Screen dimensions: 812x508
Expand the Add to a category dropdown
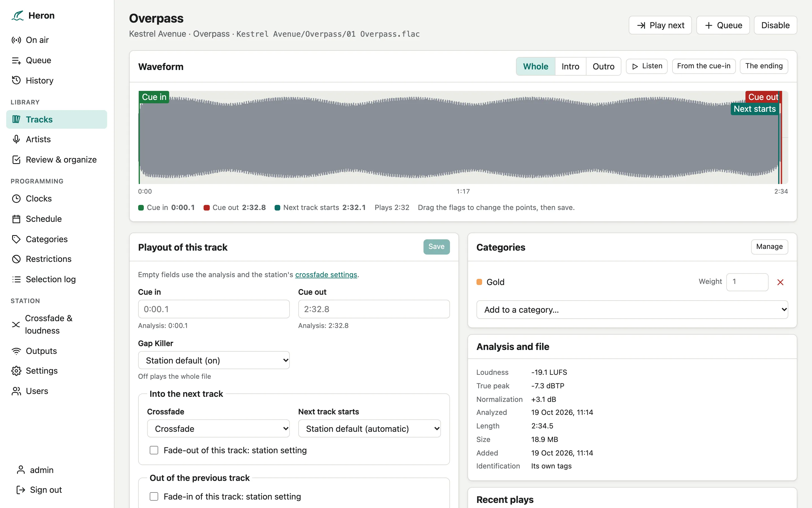coord(632,309)
